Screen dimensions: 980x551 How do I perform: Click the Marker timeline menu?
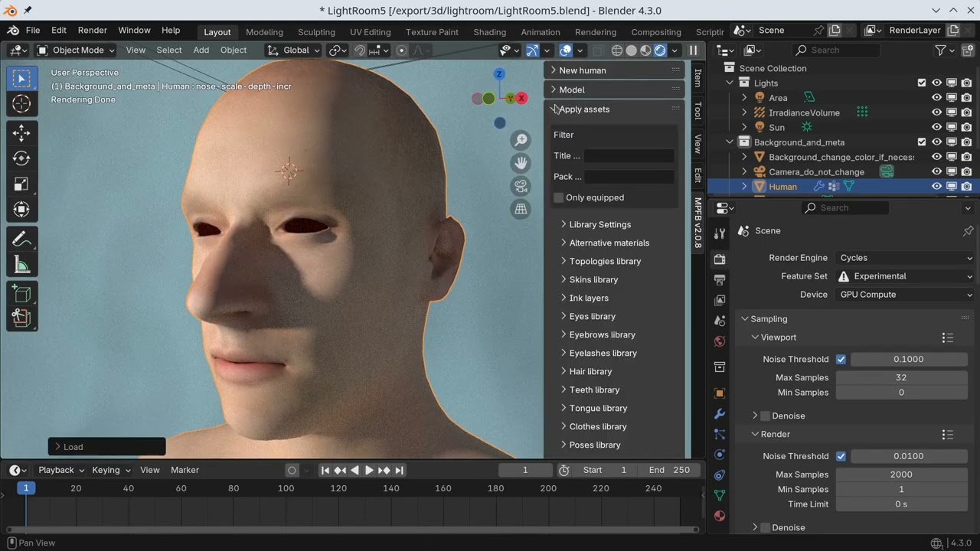[185, 470]
